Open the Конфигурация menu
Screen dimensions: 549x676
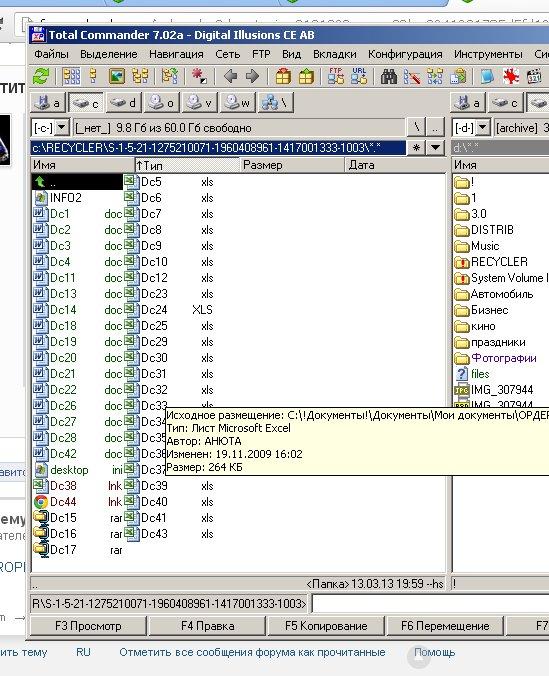pos(405,54)
